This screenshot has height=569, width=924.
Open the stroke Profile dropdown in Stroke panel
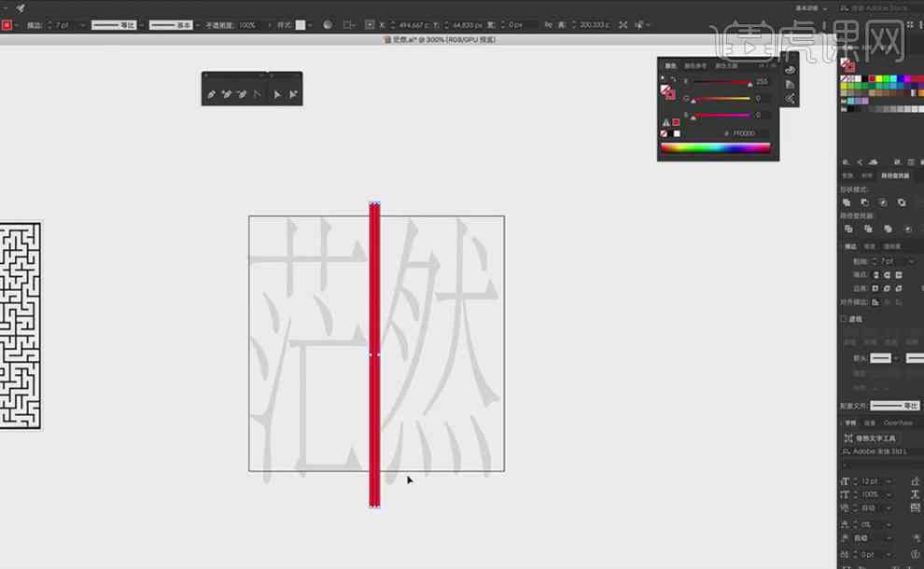click(894, 406)
